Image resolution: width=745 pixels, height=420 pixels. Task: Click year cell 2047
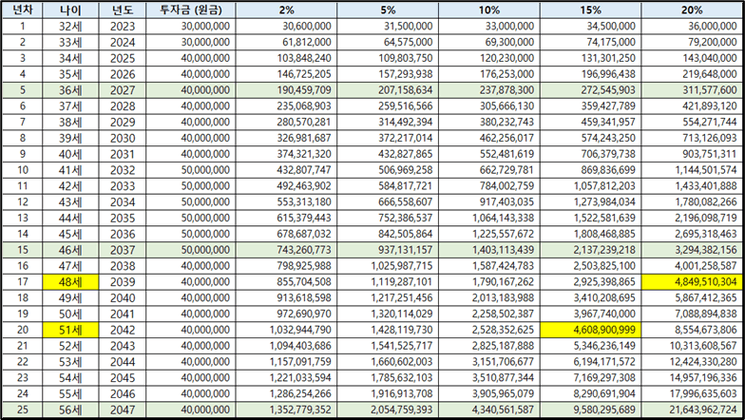tap(122, 410)
